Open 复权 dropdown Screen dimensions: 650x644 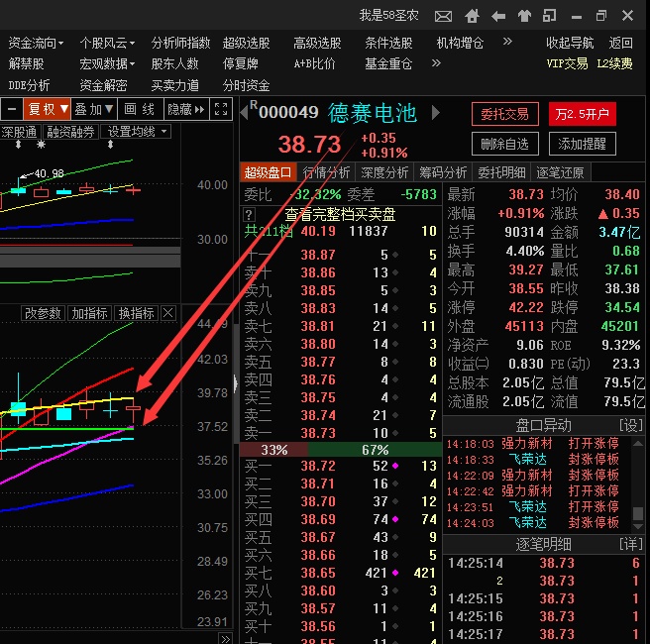[x=47, y=109]
